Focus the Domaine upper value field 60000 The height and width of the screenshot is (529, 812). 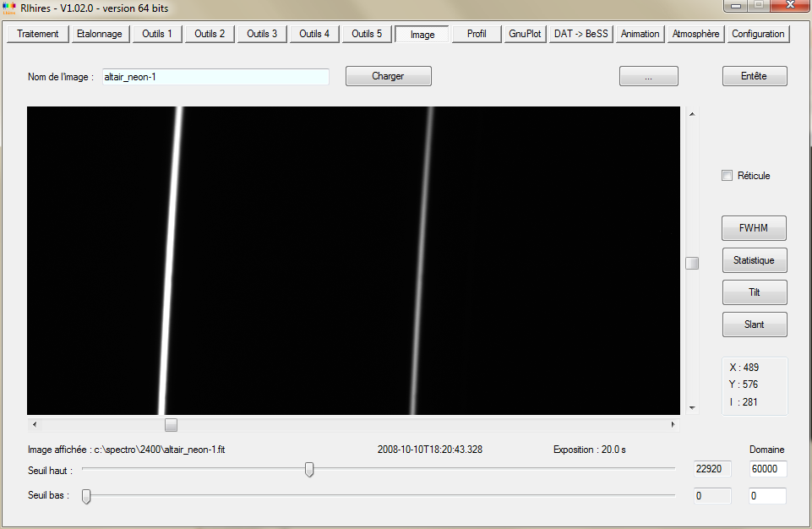[768, 469]
